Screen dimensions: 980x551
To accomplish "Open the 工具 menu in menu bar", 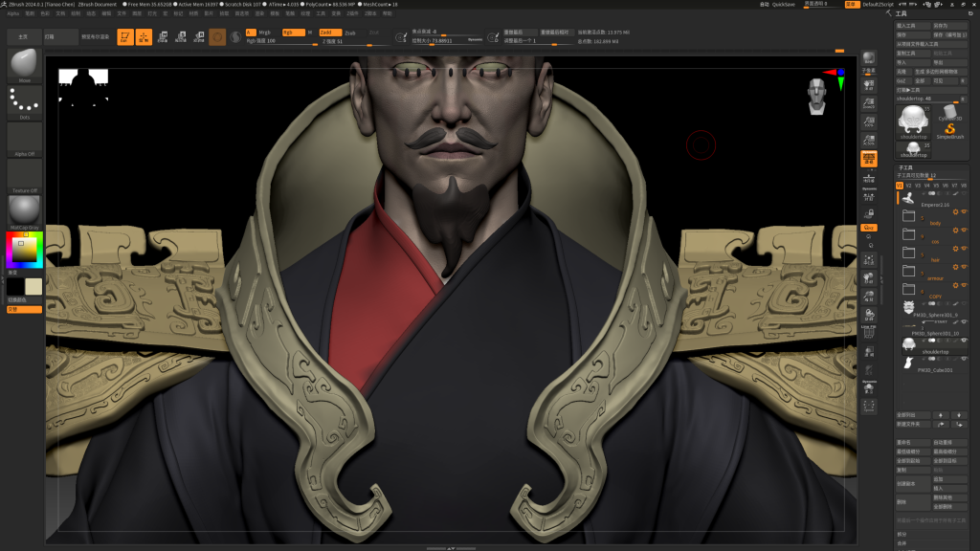I will pyautogui.click(x=321, y=13).
